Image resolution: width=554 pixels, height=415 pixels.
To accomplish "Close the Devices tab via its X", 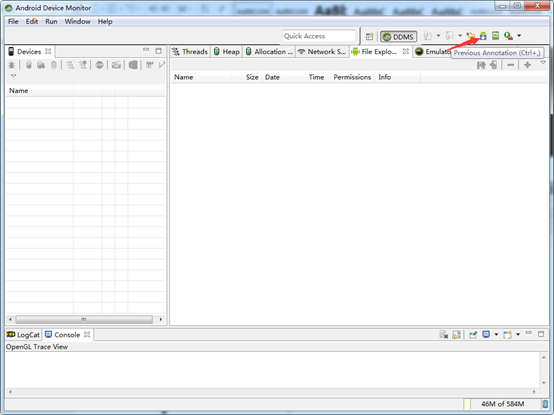I will click(48, 51).
